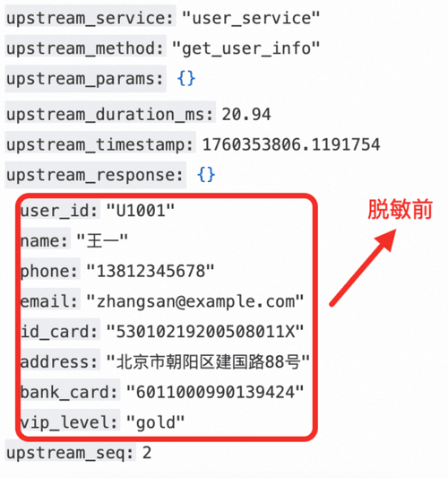Screen dimensions: 448x478
Task: Click the address value 北京市朝阳区建国路88号
Action: (x=208, y=361)
